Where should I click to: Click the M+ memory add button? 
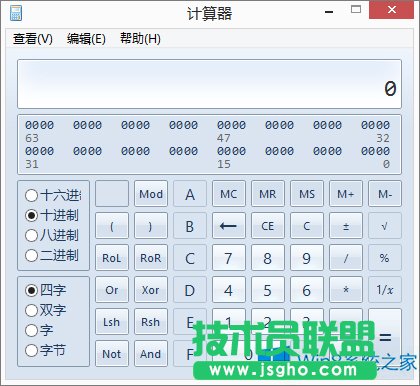click(x=346, y=194)
